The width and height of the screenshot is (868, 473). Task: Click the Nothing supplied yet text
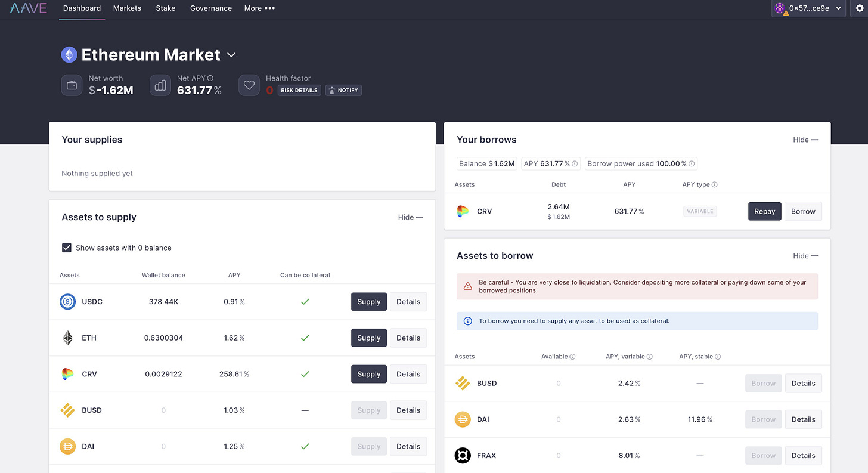[97, 174]
